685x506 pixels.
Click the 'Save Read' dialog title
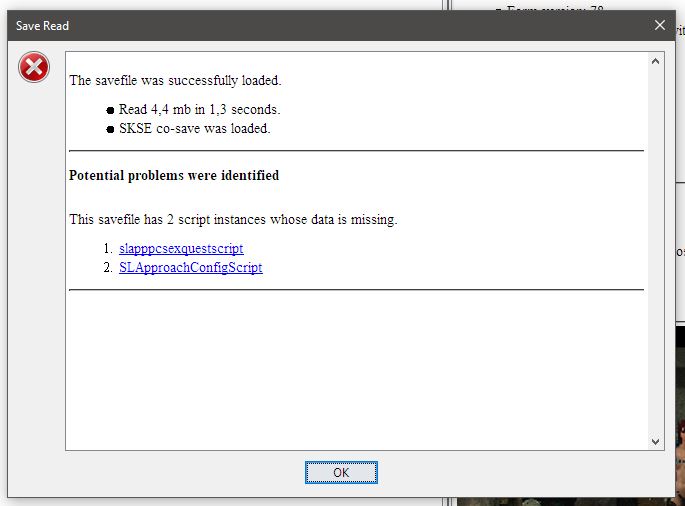coord(42,26)
